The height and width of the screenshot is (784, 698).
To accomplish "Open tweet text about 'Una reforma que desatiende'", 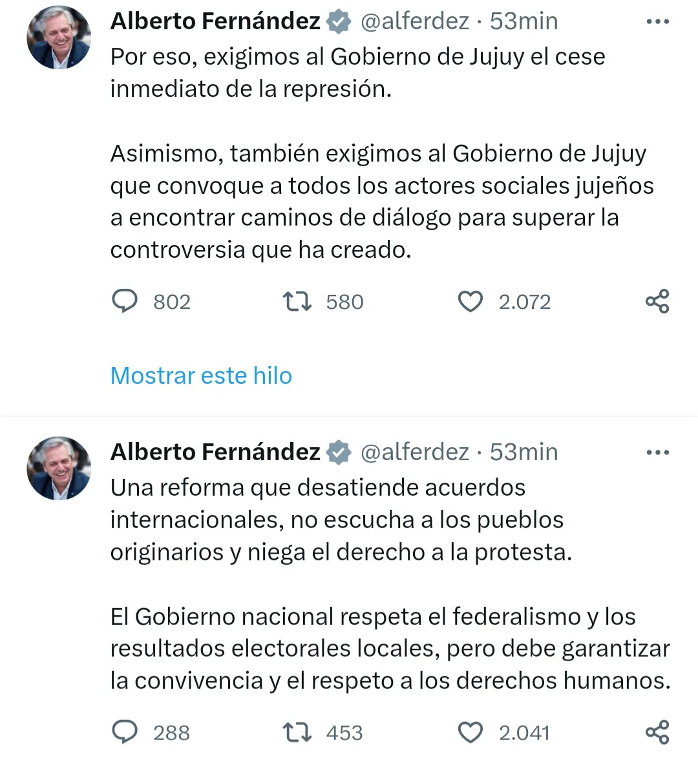I will (341, 520).
